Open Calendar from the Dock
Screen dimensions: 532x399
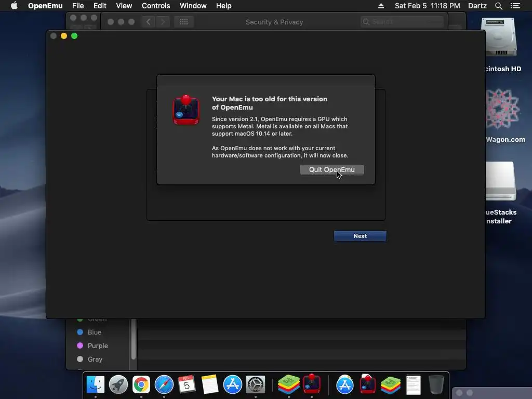187,384
